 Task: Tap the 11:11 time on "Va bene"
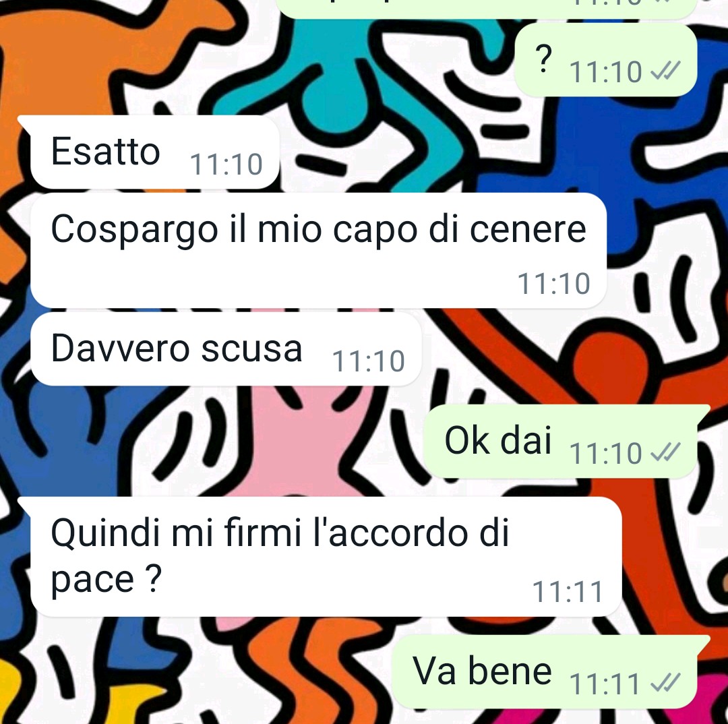pyautogui.click(x=605, y=684)
